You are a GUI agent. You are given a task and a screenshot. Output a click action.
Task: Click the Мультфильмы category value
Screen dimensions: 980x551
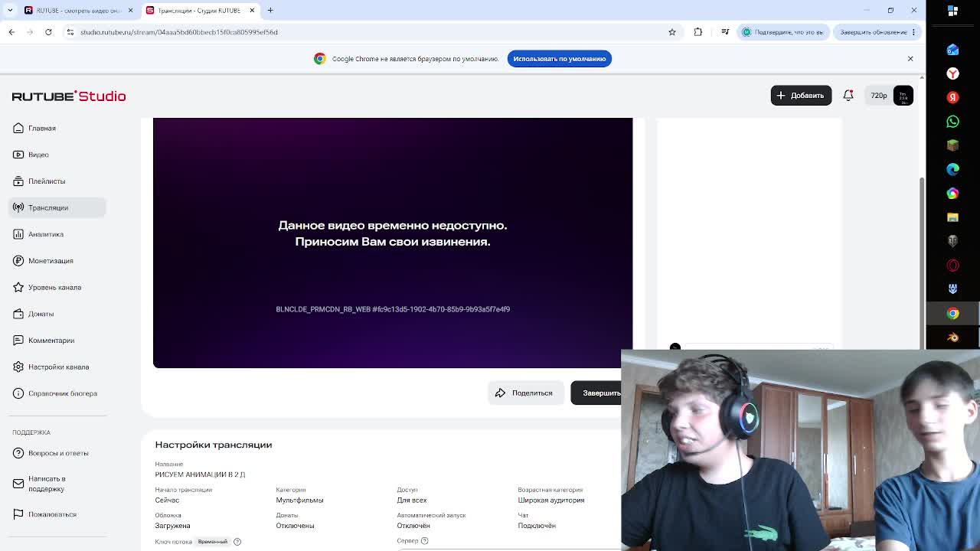point(299,500)
